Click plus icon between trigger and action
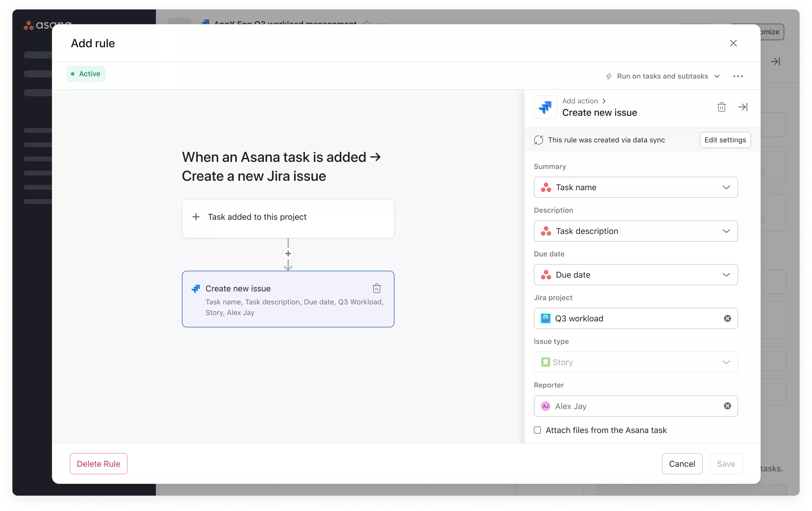Screen dimensions: 812x511 288,254
